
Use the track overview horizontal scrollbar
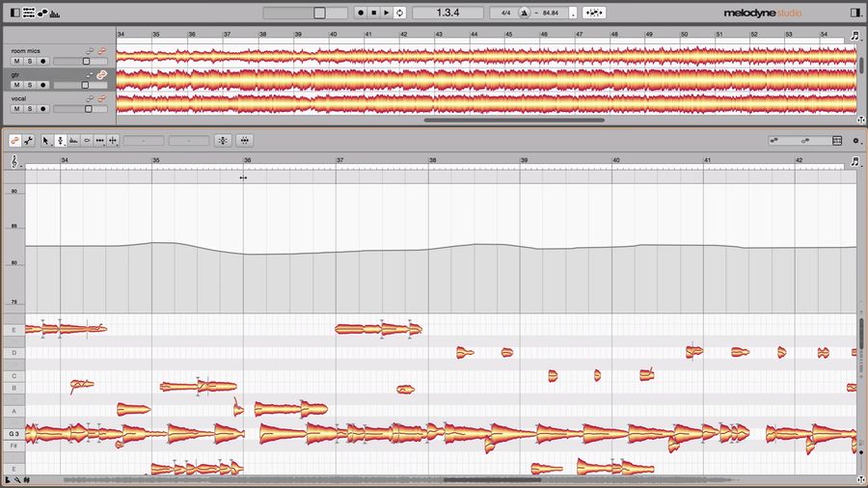tap(514, 120)
